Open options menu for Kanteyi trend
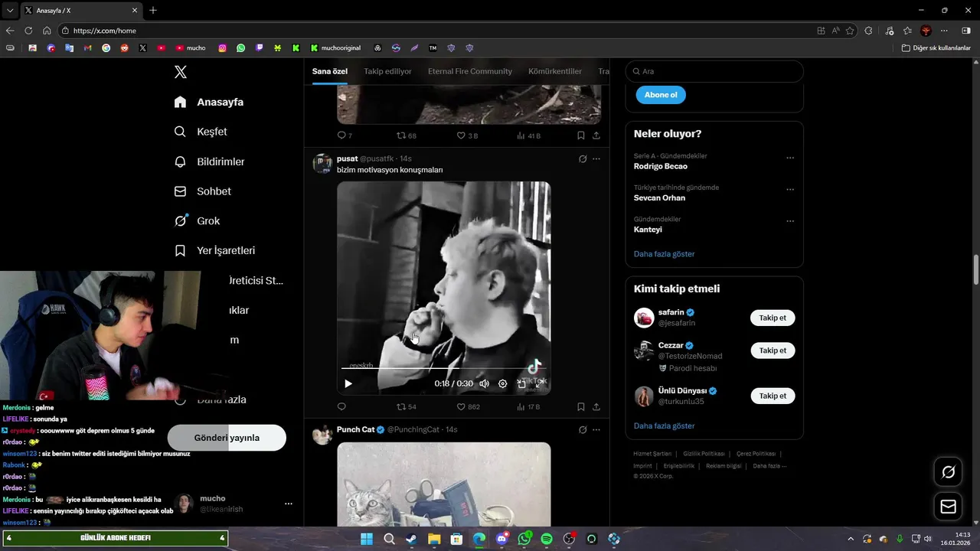The width and height of the screenshot is (980, 551). click(x=790, y=222)
